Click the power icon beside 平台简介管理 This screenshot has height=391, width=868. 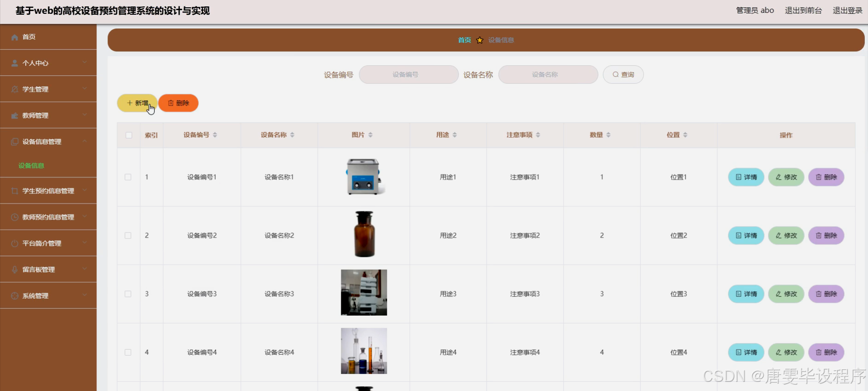point(15,243)
